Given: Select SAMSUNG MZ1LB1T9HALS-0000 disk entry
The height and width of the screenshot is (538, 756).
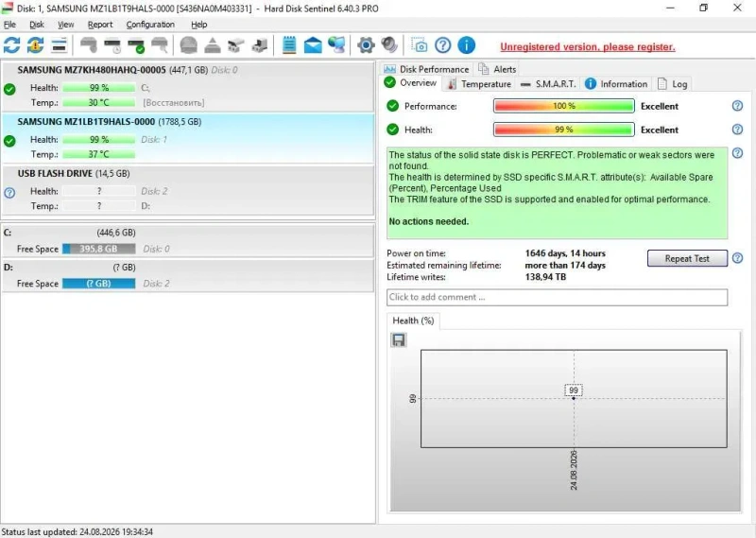Looking at the screenshot, I should pyautogui.click(x=188, y=139).
